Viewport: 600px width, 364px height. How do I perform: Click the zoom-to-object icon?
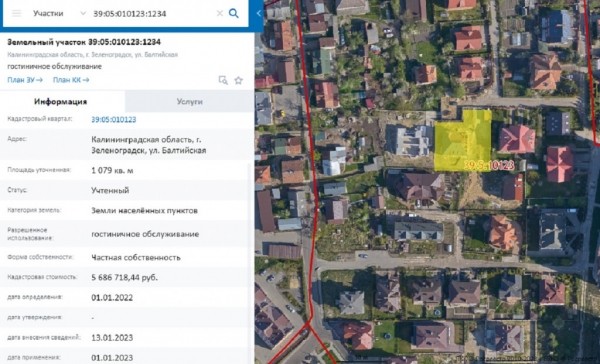click(x=223, y=80)
